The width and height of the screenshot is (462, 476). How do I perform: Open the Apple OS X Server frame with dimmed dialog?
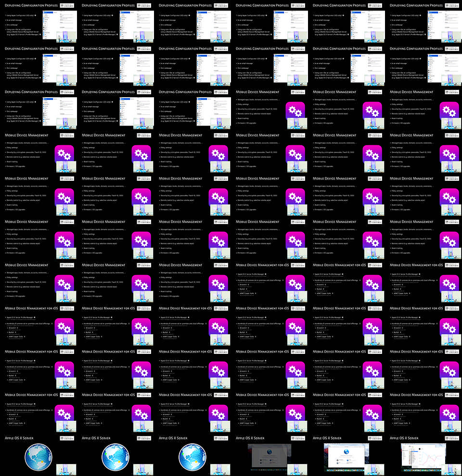click(x=269, y=454)
